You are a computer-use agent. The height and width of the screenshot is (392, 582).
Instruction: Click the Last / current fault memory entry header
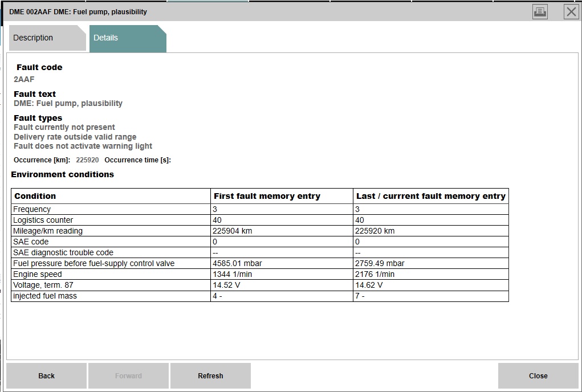(430, 196)
